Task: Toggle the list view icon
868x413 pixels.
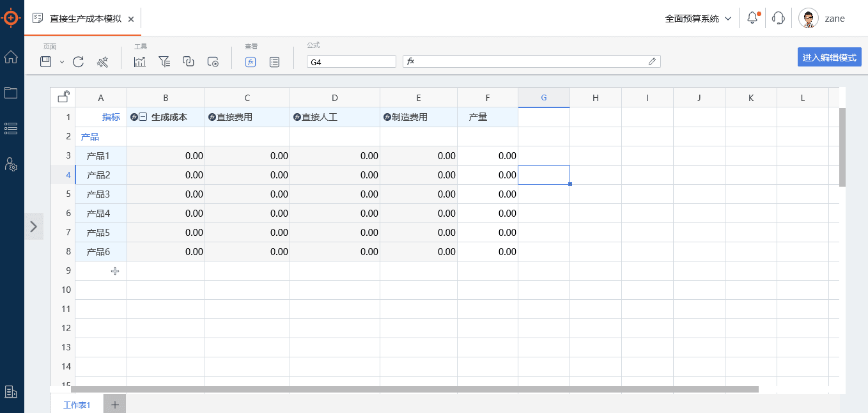Action: [274, 61]
